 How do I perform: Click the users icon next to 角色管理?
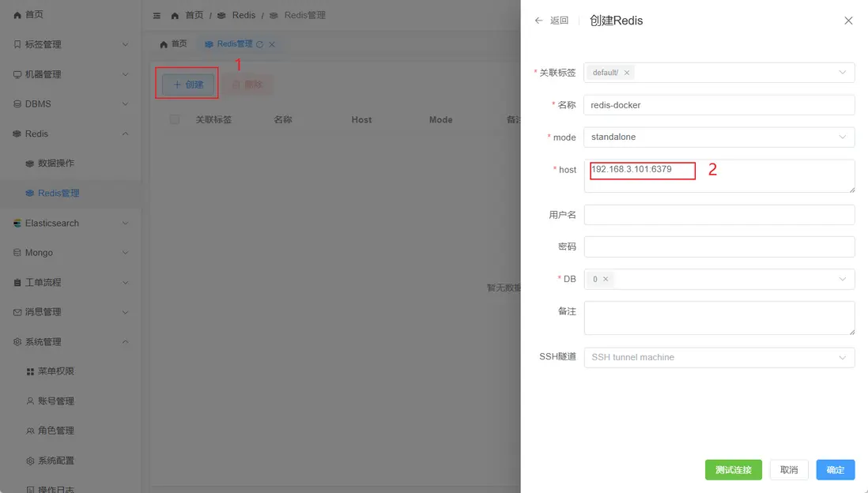coord(30,431)
